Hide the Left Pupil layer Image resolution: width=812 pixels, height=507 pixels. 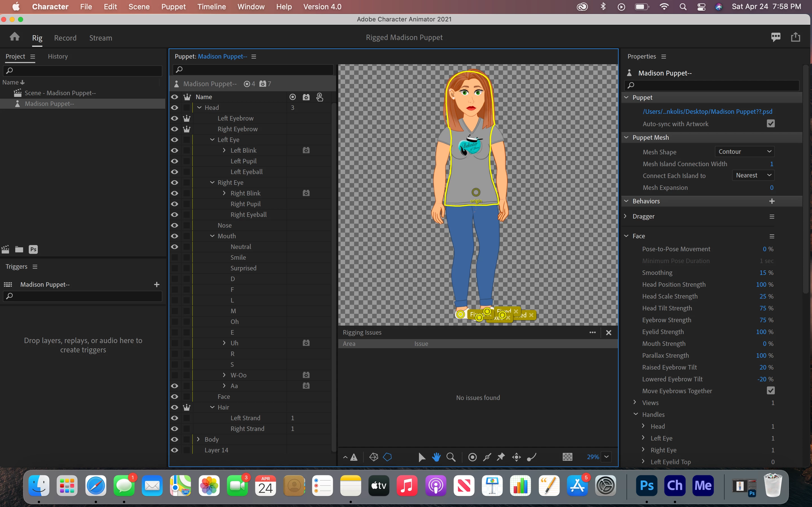175,161
